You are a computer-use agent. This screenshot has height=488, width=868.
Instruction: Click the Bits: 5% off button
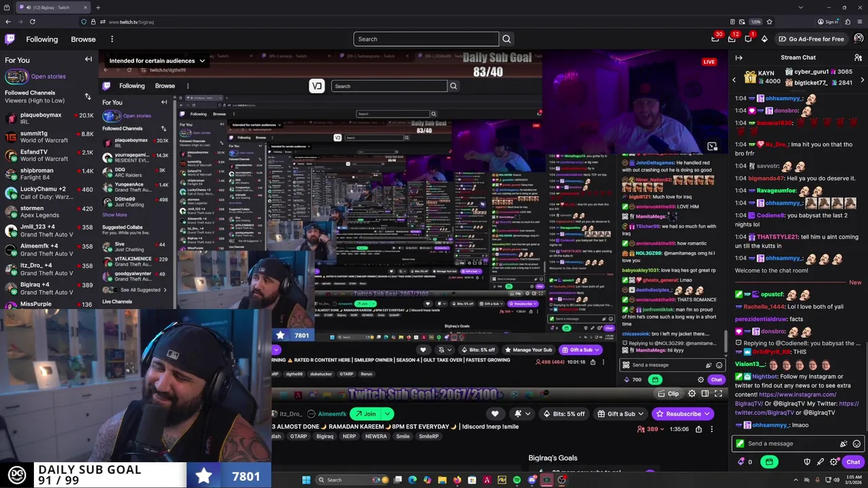point(564,414)
